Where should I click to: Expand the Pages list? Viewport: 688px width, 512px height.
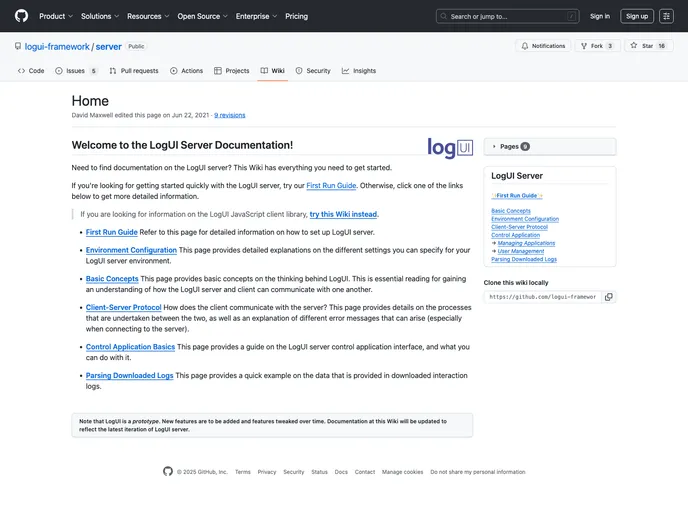click(x=550, y=147)
